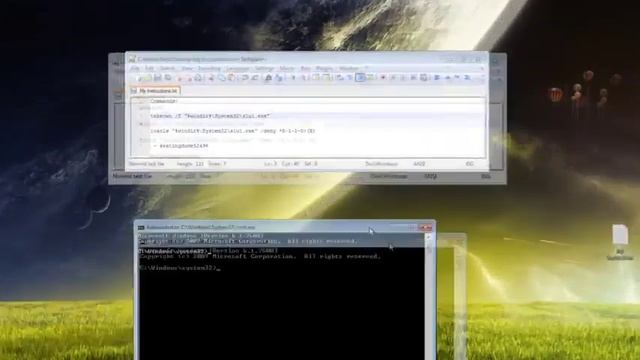Open the Search menu in Notepad++
Viewport: 640px width, 360px height.
coord(167,68)
